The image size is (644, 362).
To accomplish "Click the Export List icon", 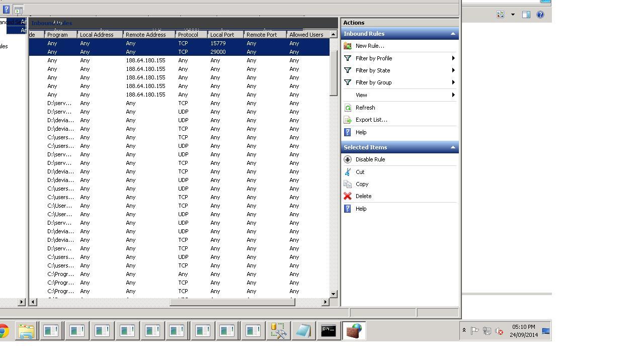I will (x=348, y=120).
